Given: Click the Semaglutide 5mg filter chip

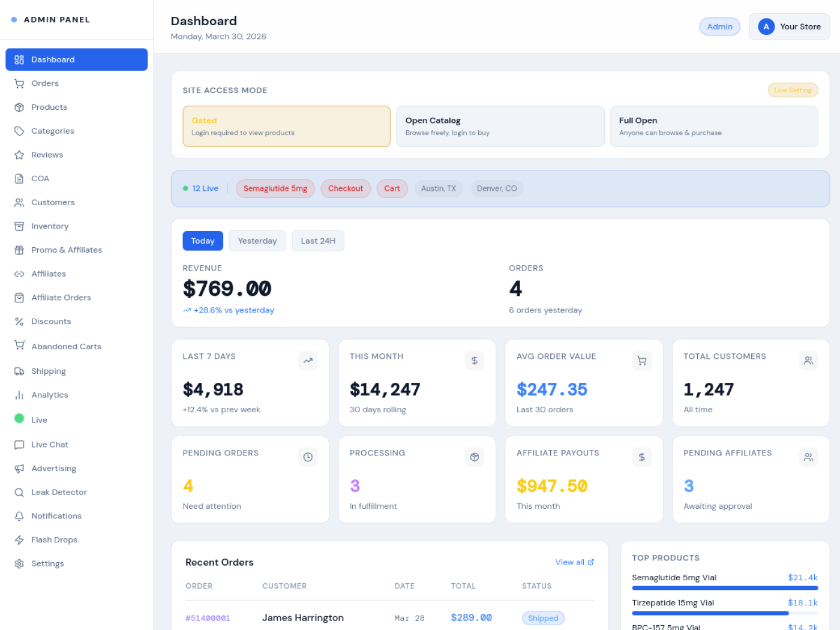Looking at the screenshot, I should [x=275, y=188].
